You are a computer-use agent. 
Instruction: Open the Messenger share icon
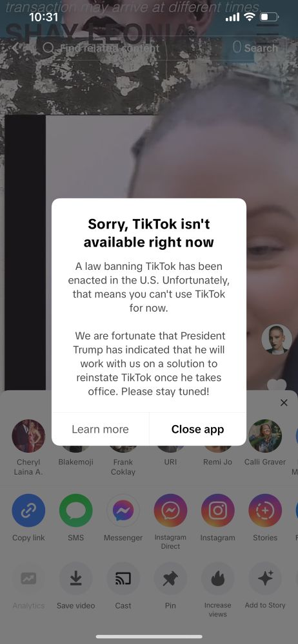[123, 511]
